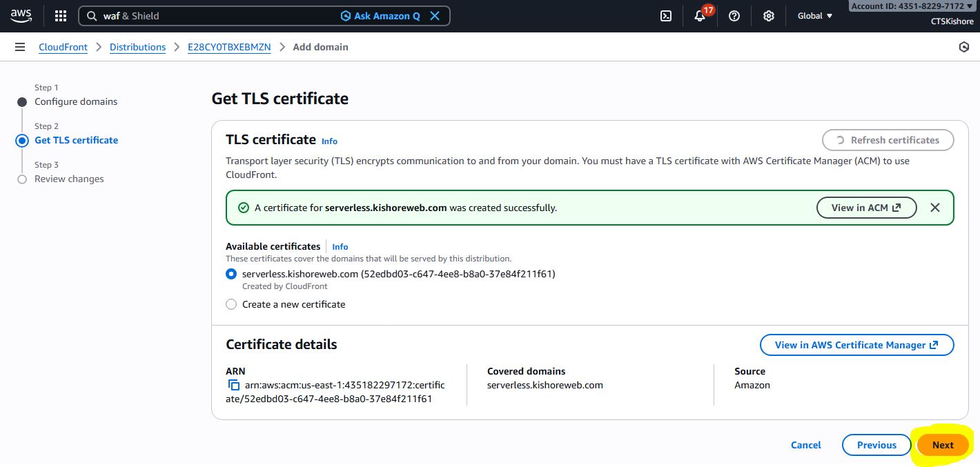This screenshot has width=980, height=467.
Task: Open the help question mark icon
Action: 734,16
